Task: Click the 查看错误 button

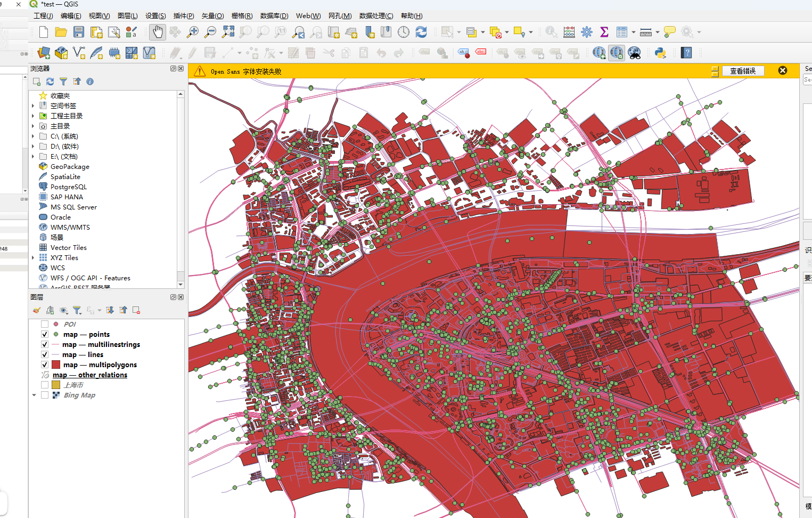Action: tap(743, 71)
